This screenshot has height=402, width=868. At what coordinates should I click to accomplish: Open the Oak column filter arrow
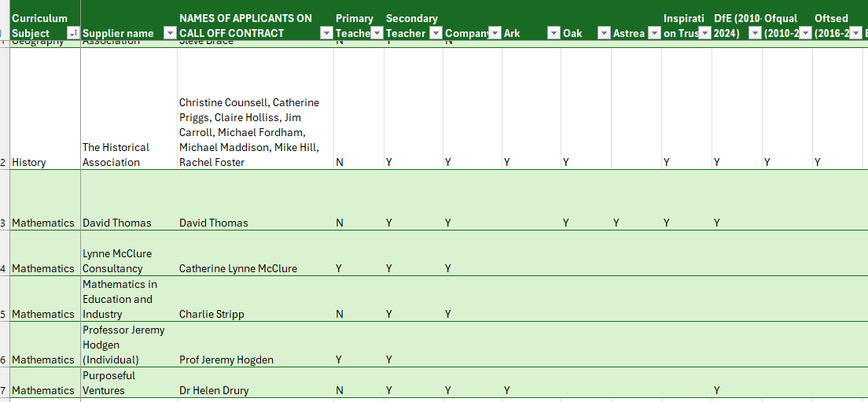pos(604,33)
